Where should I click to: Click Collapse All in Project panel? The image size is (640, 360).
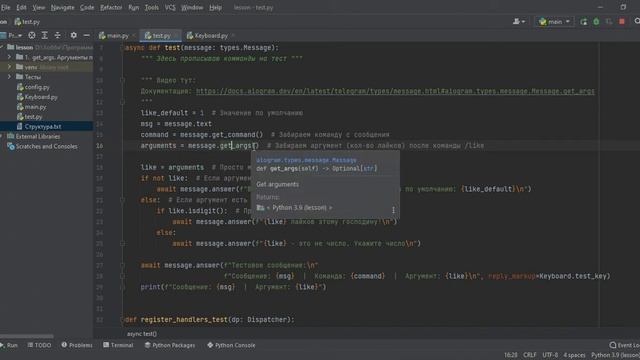(x=58, y=36)
